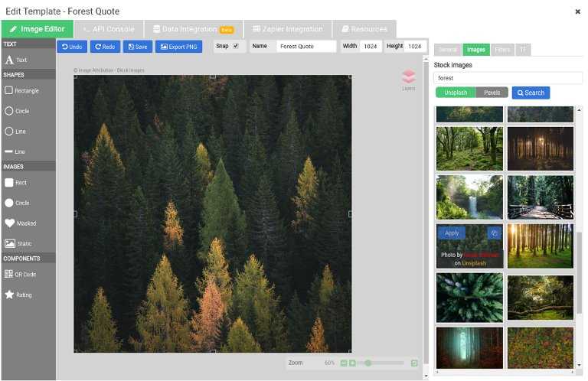Switch stock source to Pexels
588x381 pixels.
point(492,93)
